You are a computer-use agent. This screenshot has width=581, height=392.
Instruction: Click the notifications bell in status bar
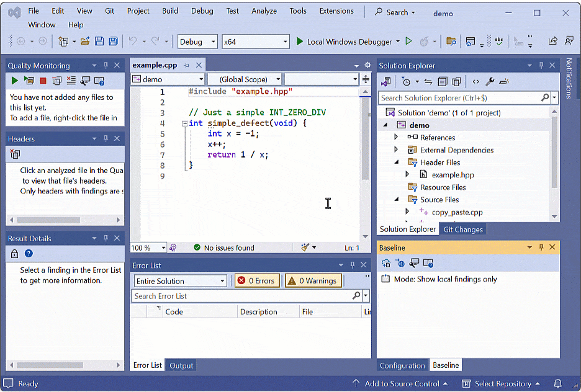click(x=558, y=383)
